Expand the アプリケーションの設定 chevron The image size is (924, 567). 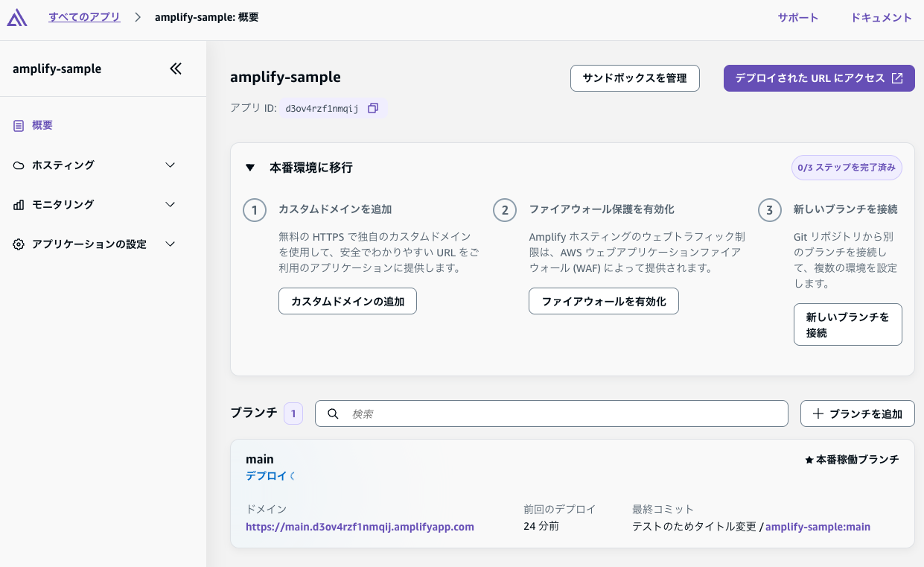point(170,244)
